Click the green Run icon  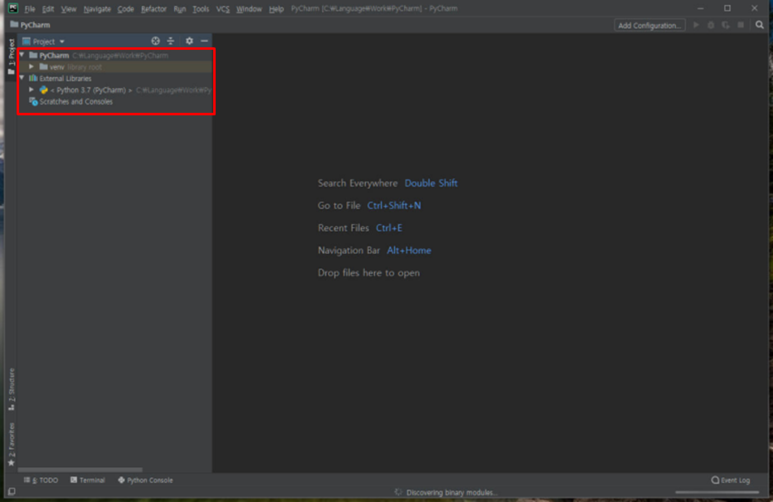(x=696, y=25)
